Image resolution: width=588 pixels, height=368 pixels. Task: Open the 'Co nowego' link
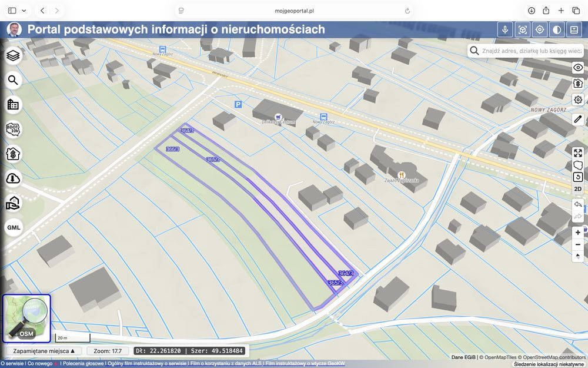click(x=40, y=363)
